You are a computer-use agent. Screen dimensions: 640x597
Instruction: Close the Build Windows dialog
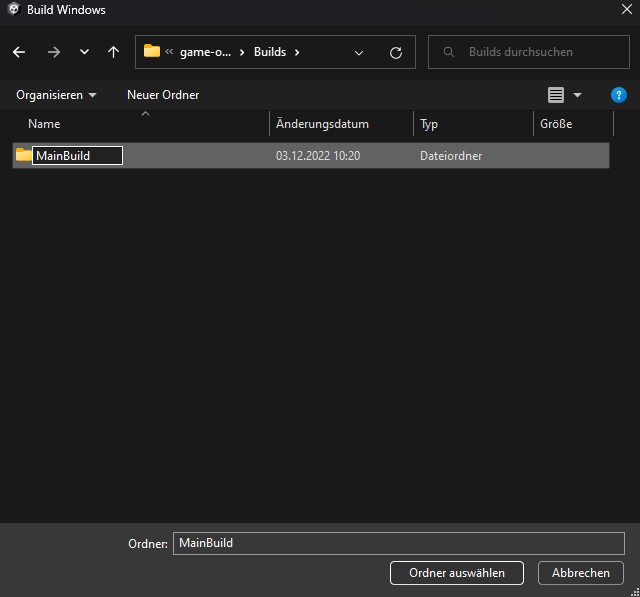(627, 9)
